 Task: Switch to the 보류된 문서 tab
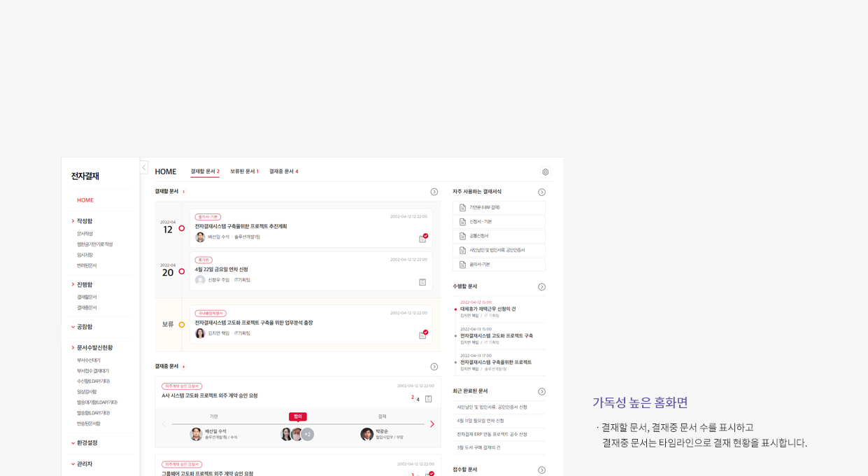(244, 171)
